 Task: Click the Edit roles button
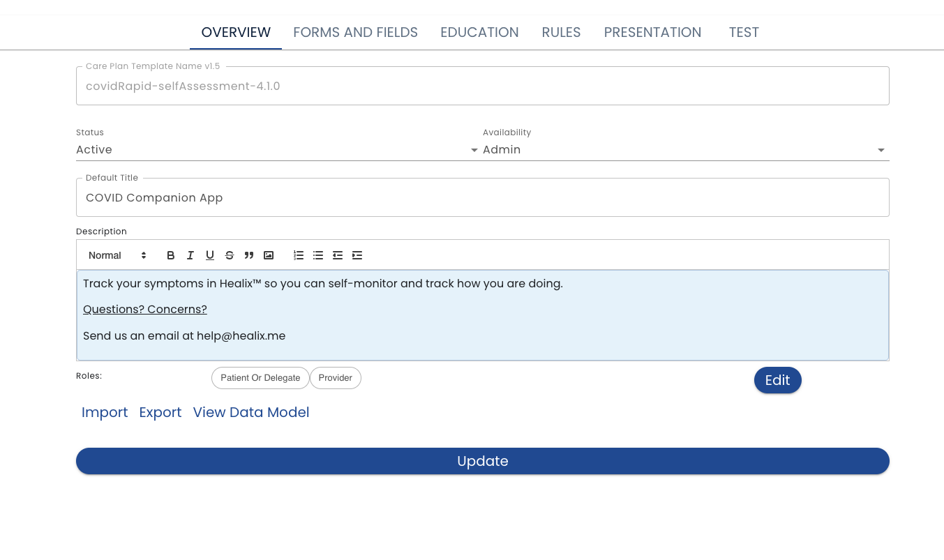click(x=778, y=380)
